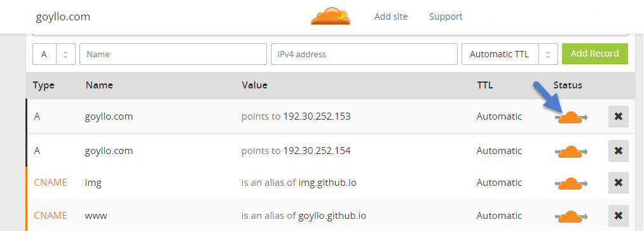Open the record type A dropdown

pos(54,54)
